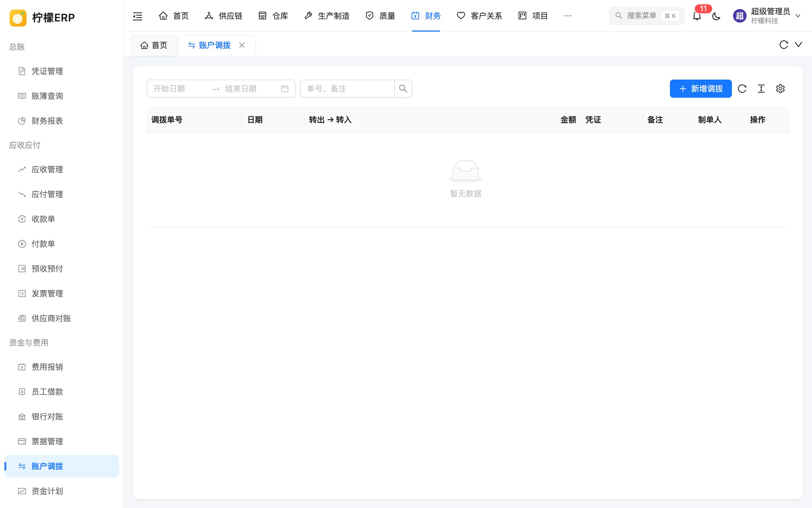Open 凭证管理 in sidebar
812x508 pixels.
(x=62, y=71)
